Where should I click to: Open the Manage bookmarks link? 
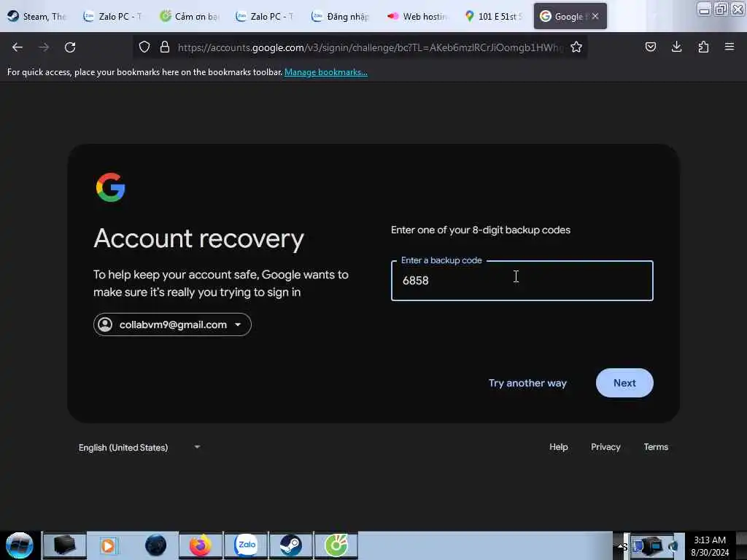point(326,72)
